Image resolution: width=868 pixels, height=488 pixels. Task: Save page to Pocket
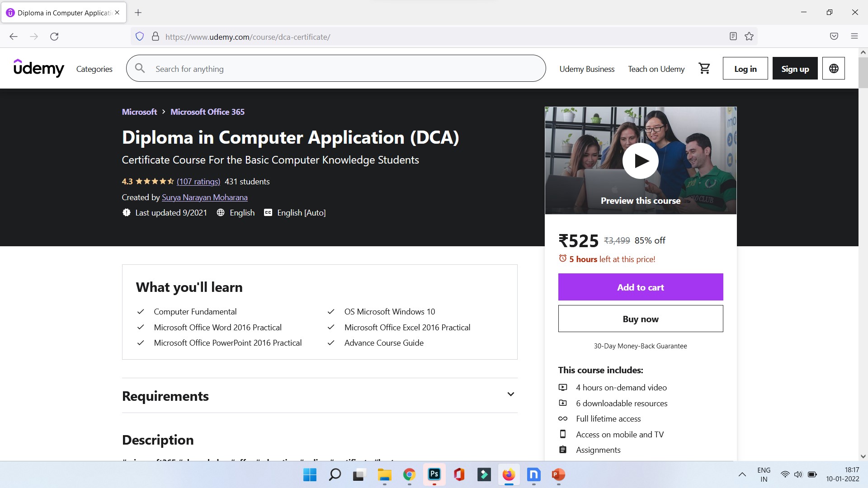point(834,37)
